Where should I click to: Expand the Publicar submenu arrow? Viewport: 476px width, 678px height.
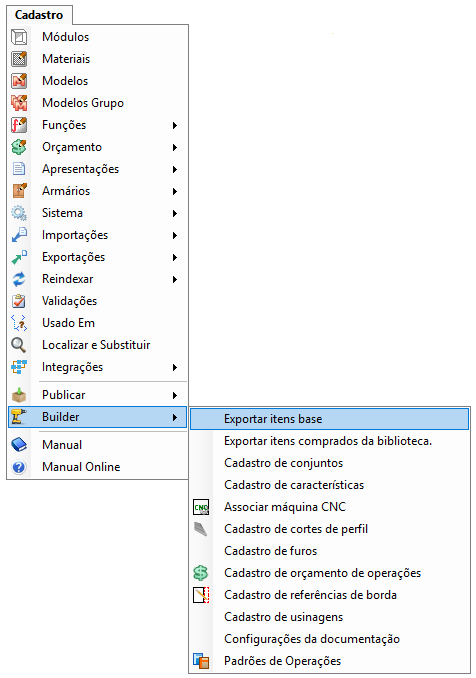(x=175, y=395)
